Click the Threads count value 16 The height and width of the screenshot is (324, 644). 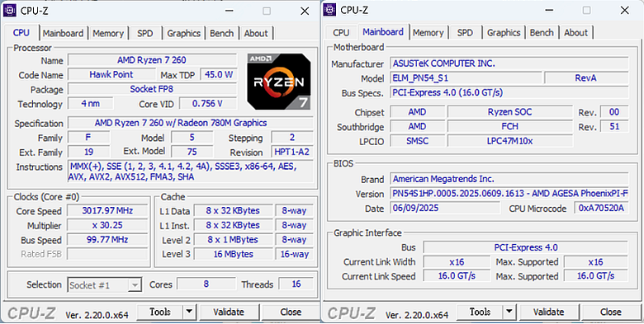(x=296, y=284)
